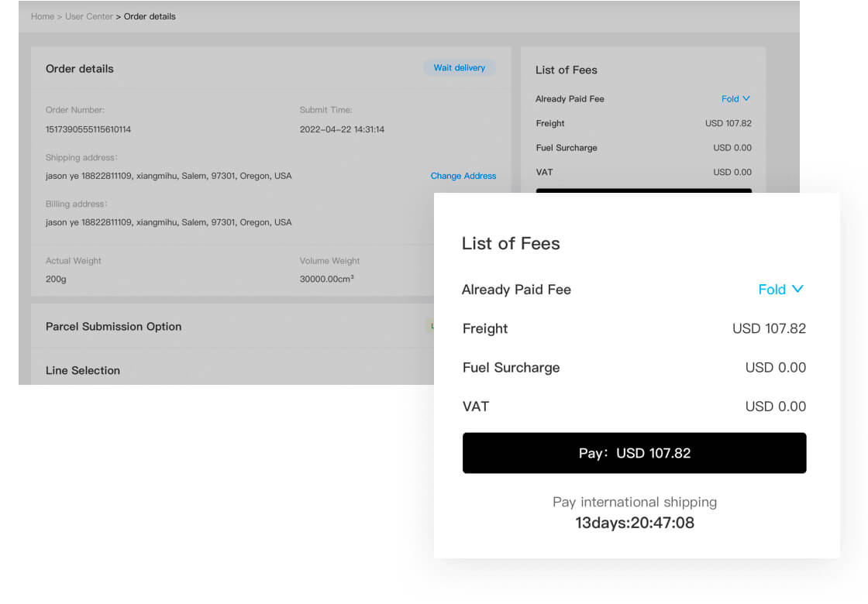Click the VAT amount in enlarged fee card
The image size is (868, 604).
(775, 407)
